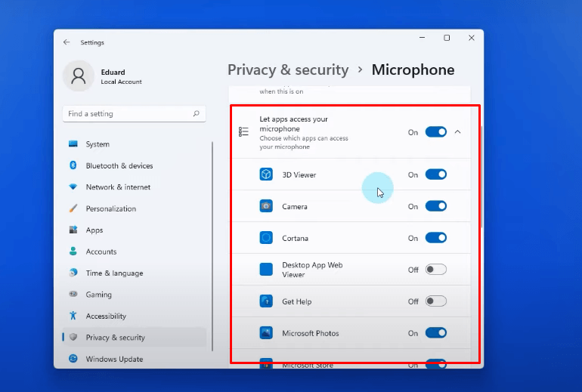Screen dimensions: 582x392
Task: Click the Camera app icon
Action: [266, 206]
